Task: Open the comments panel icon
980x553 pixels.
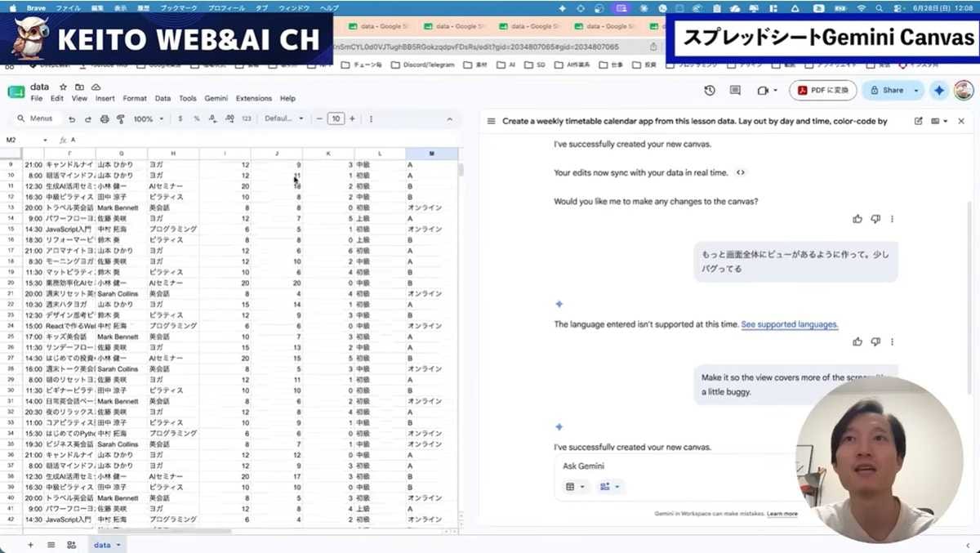Action: pyautogui.click(x=735, y=91)
